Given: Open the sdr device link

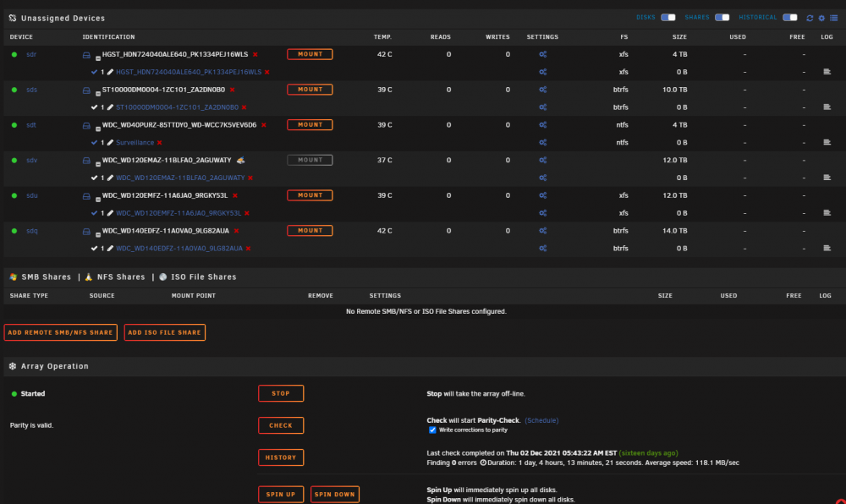Looking at the screenshot, I should pyautogui.click(x=31, y=54).
